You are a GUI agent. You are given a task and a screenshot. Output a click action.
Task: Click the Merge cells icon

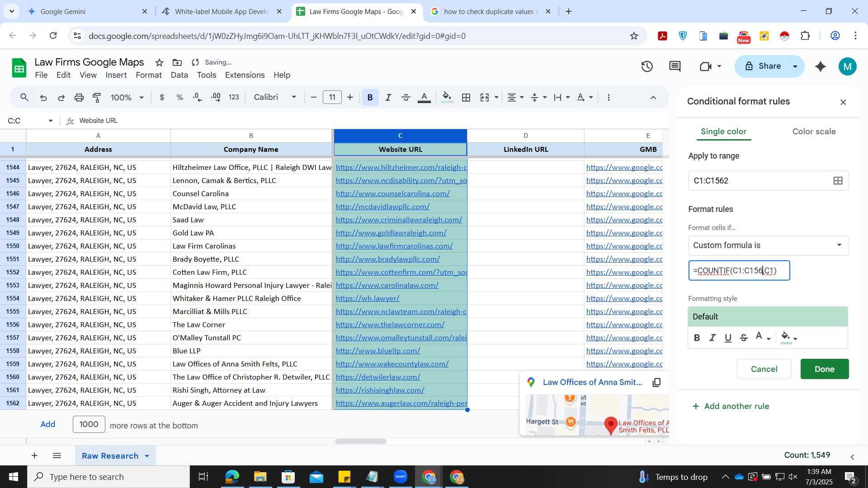click(485, 98)
